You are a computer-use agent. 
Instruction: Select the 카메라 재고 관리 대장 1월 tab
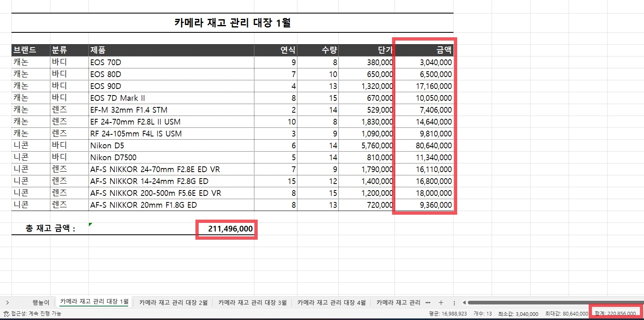click(94, 302)
